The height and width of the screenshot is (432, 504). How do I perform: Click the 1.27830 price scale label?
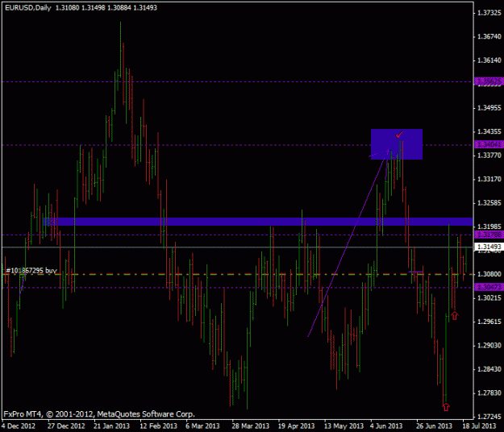(x=489, y=393)
